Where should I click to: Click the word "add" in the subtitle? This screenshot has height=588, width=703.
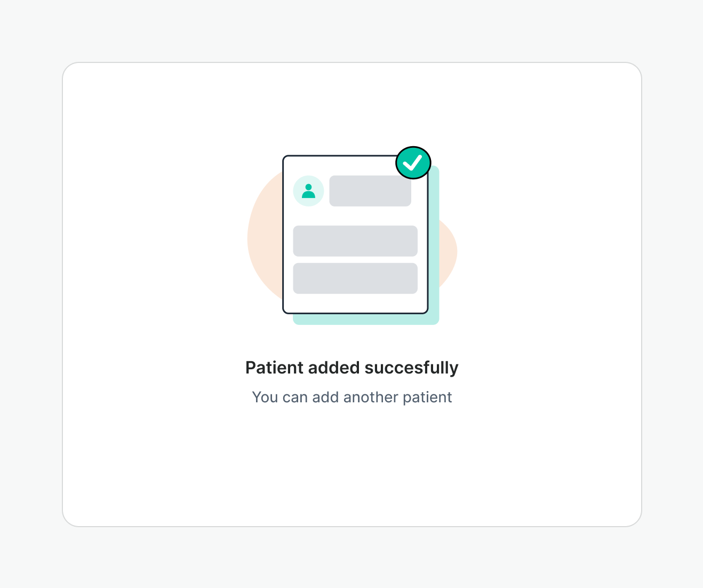point(325,398)
